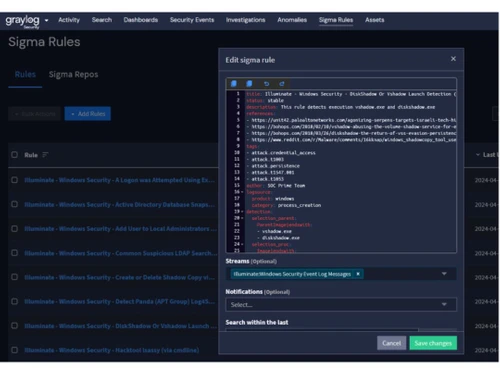
Task: Open the Active Directory Database Snapshot rule link
Action: (120, 204)
